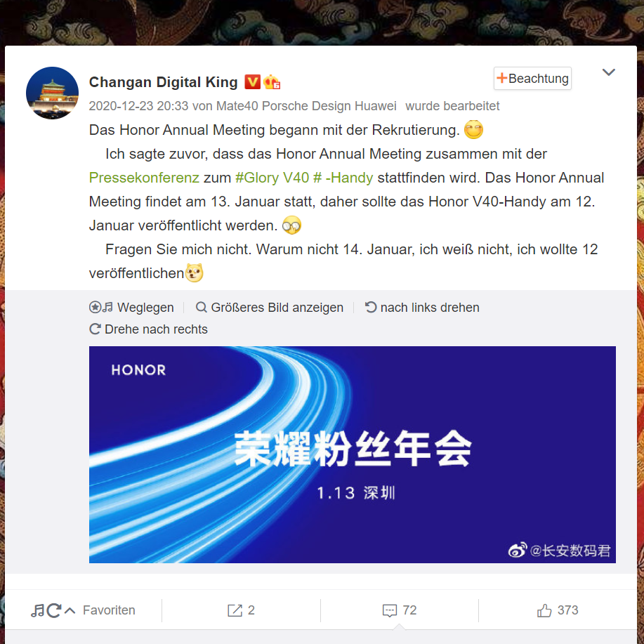Click the crown membership badge icon
This screenshot has height=644, width=644.
(272, 82)
